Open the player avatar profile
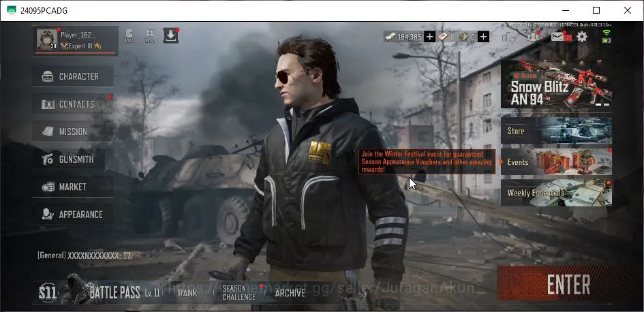644x312 pixels. point(47,40)
